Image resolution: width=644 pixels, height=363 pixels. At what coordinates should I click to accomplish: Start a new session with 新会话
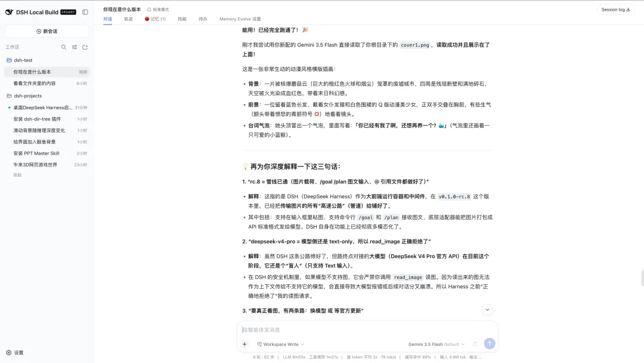coord(47,31)
